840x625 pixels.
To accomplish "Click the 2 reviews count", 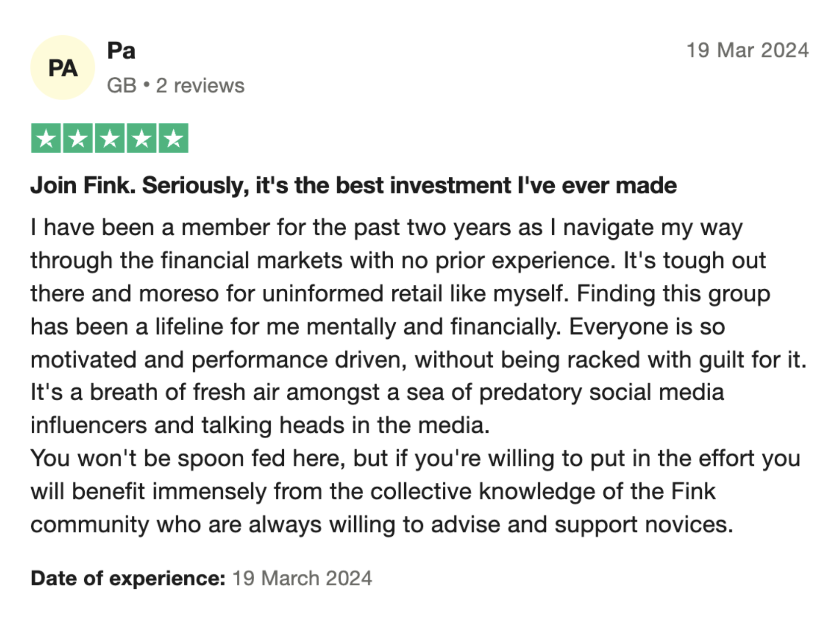I will pos(200,86).
